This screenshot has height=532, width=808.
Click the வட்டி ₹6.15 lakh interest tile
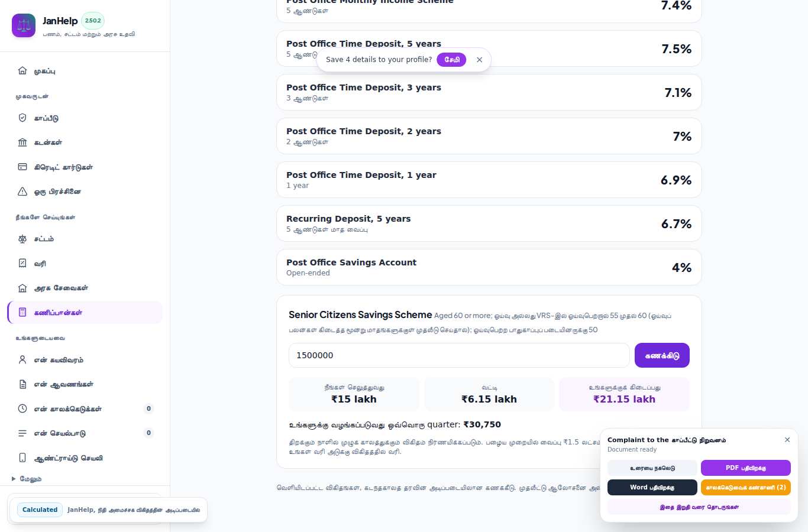[489, 394]
